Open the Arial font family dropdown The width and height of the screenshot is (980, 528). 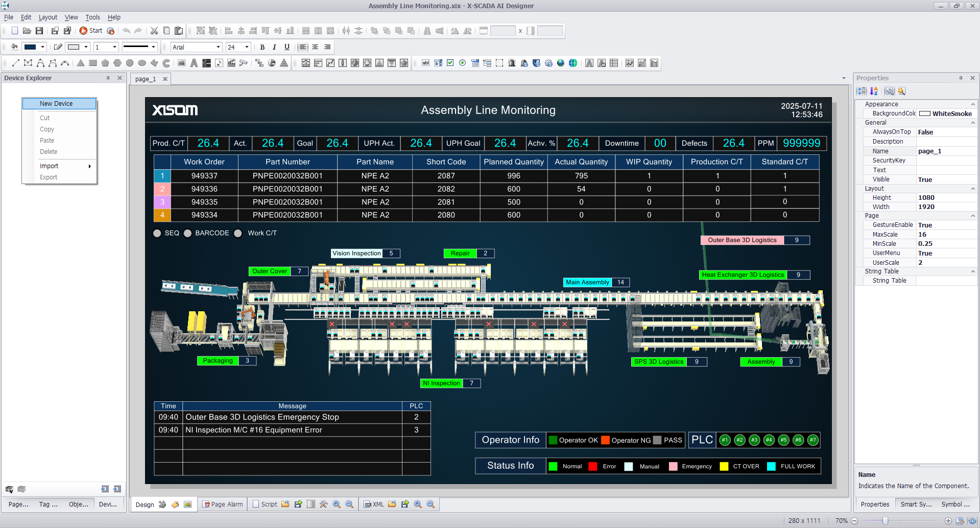point(218,47)
